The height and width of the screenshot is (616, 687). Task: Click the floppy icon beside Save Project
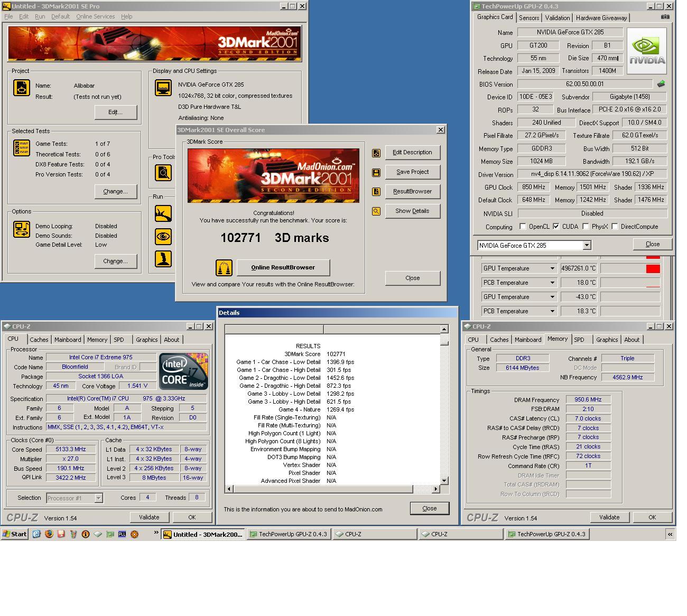[x=376, y=172]
